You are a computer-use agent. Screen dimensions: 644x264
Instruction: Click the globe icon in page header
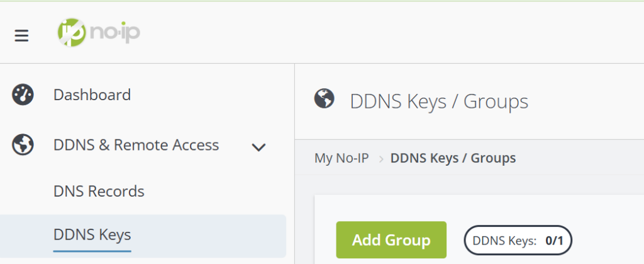(x=324, y=99)
